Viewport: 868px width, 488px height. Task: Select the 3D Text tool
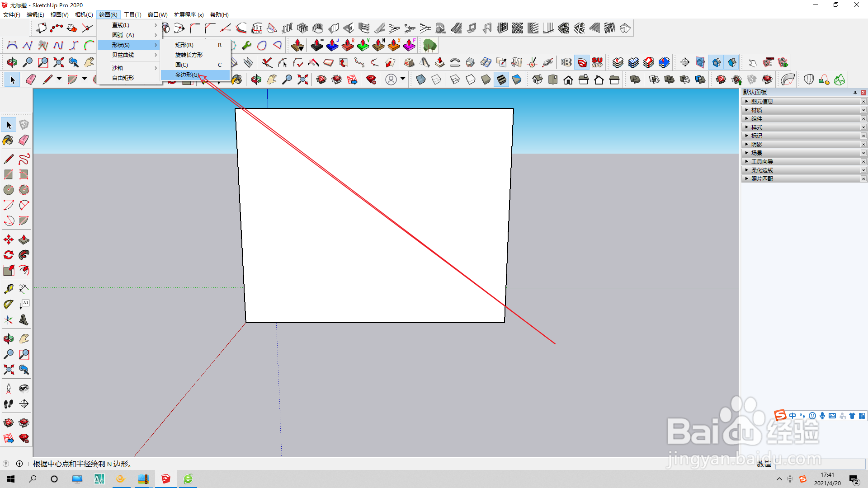(24, 320)
